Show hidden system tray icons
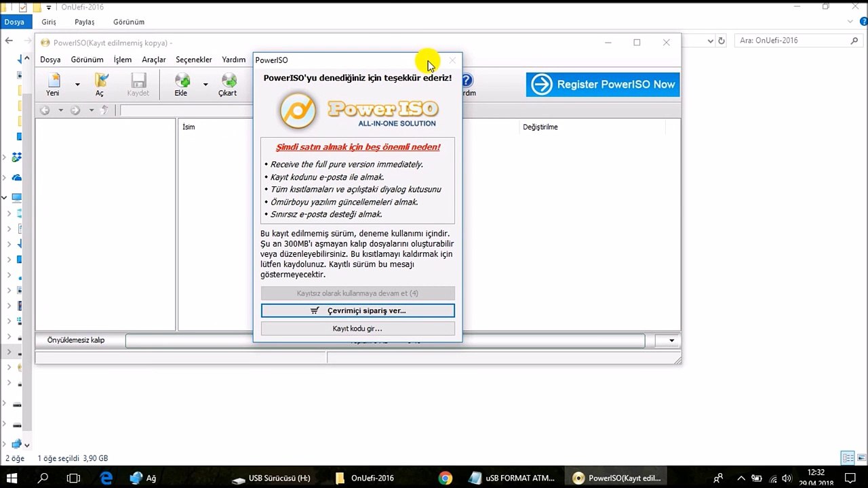The height and width of the screenshot is (488, 868). [741, 478]
